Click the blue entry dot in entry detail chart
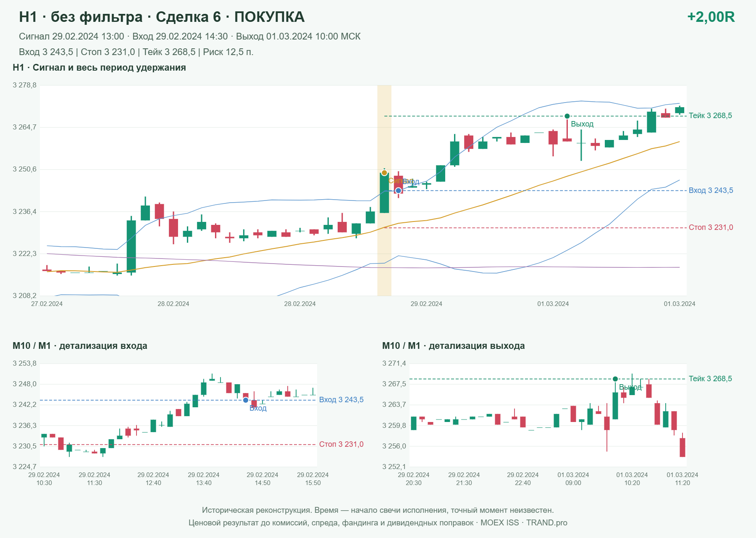 click(246, 400)
